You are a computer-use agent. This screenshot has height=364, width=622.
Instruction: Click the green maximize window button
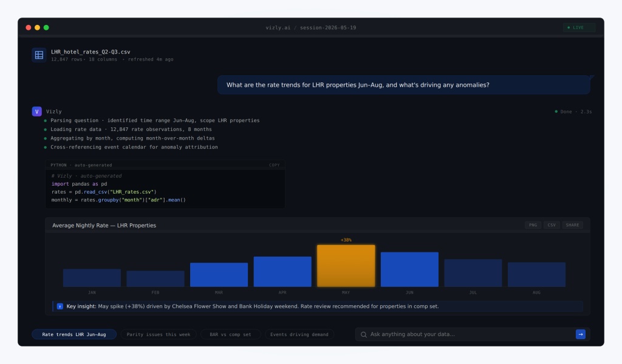point(46,27)
